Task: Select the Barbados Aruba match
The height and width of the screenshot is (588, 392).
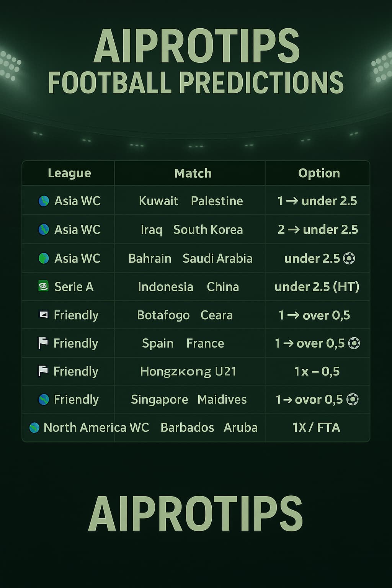Action: (x=209, y=428)
